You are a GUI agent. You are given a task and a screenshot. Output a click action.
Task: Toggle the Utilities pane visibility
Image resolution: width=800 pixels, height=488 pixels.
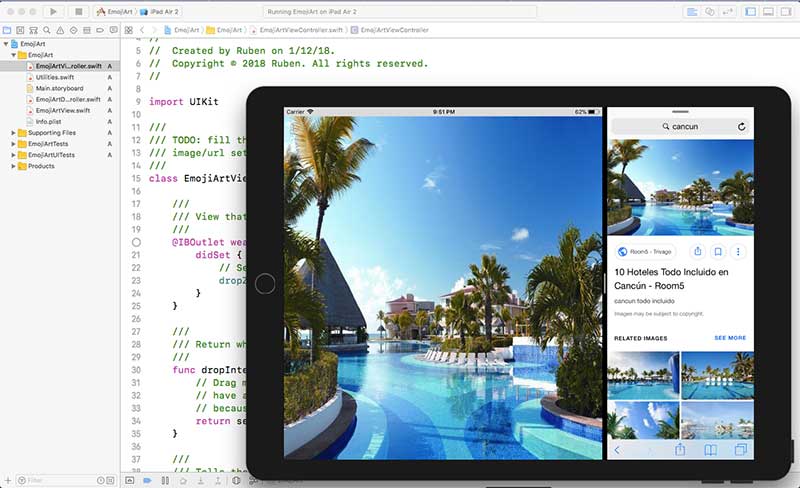tap(786, 11)
